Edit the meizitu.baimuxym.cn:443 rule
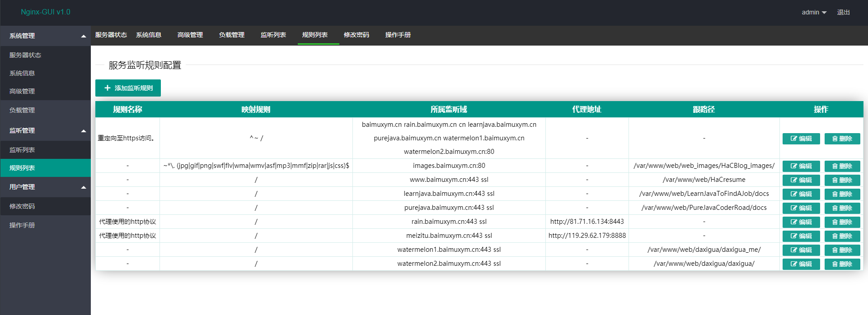This screenshot has width=868, height=315. [x=801, y=236]
